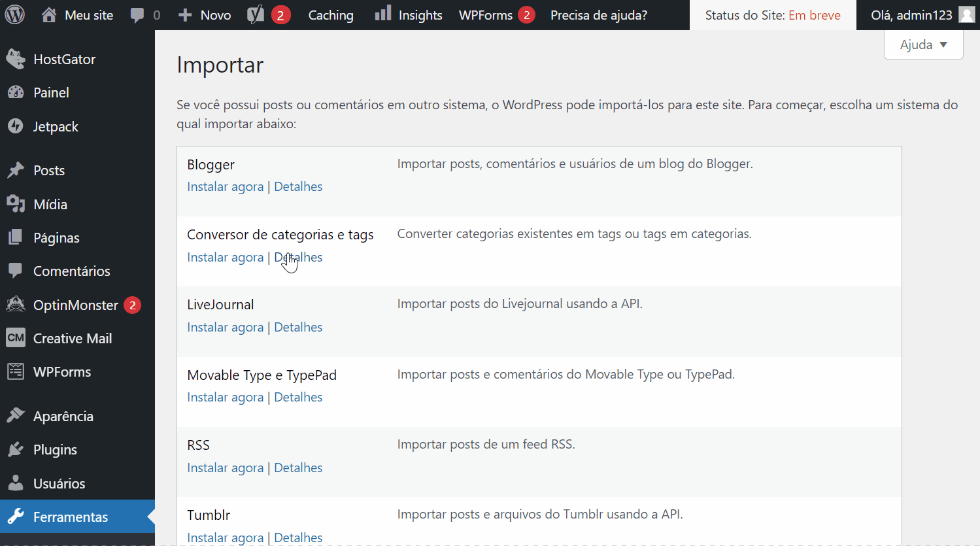Click the Plugins plug icon

tap(16, 449)
